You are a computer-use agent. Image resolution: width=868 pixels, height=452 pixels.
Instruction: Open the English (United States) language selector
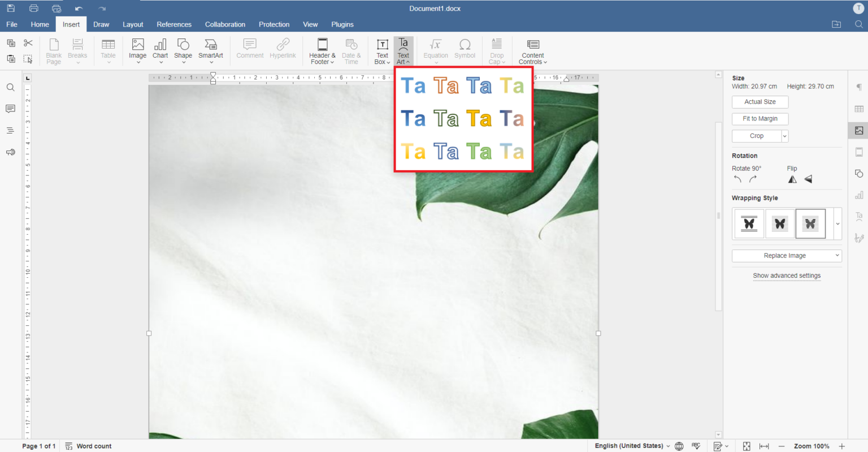pyautogui.click(x=629, y=446)
